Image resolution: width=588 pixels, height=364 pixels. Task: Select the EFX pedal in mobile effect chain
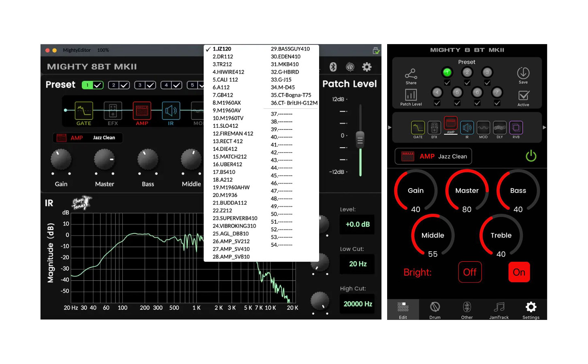pyautogui.click(x=434, y=128)
